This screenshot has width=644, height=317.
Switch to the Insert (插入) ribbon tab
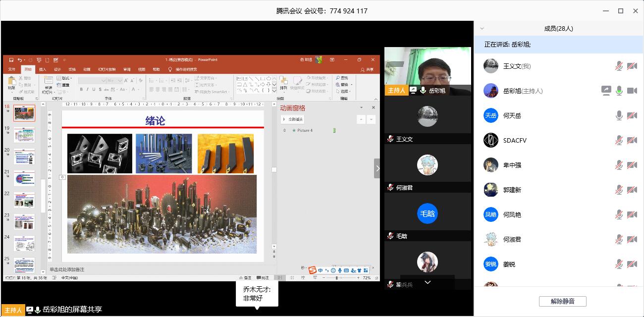pos(43,70)
